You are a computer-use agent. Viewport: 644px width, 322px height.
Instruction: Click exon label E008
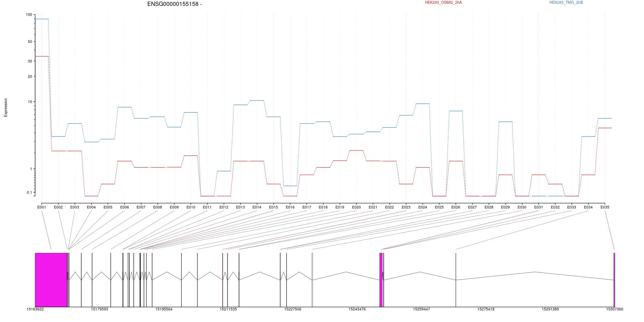click(x=158, y=207)
